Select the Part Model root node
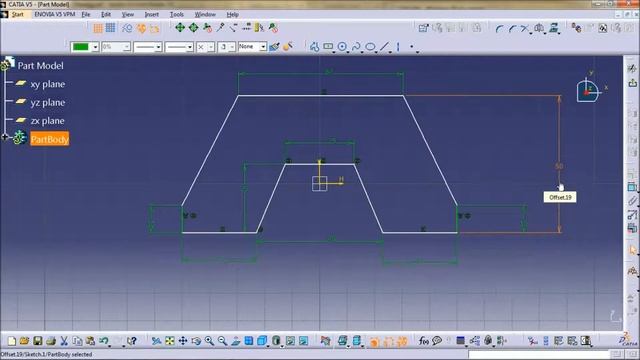The height and width of the screenshot is (360, 640). (x=40, y=66)
